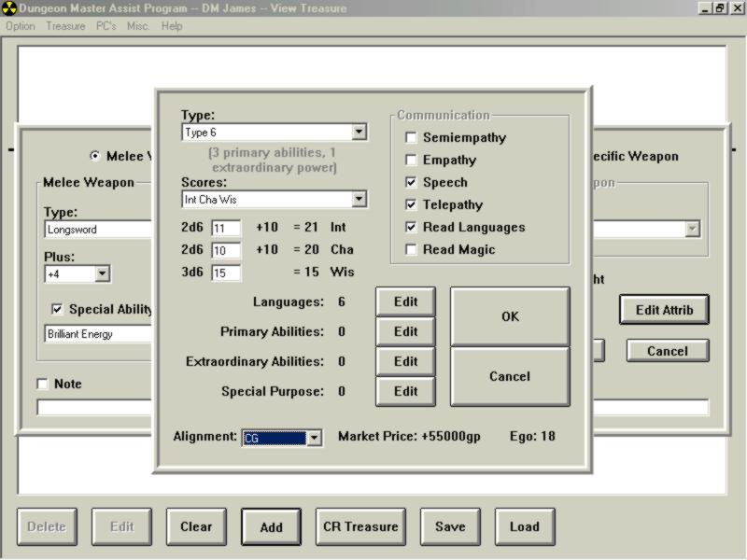The width and height of the screenshot is (747, 560).
Task: Expand the Plus +4 dropdown
Action: click(x=102, y=274)
